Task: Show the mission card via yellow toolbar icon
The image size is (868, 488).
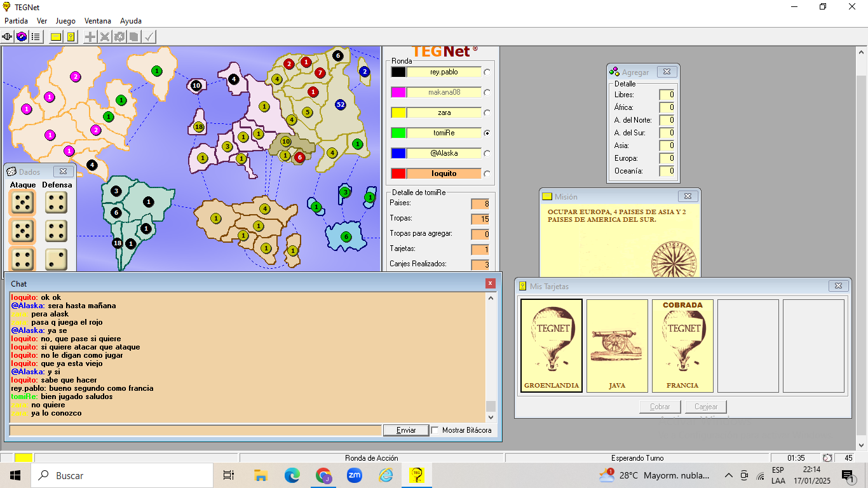Action: coord(56,37)
